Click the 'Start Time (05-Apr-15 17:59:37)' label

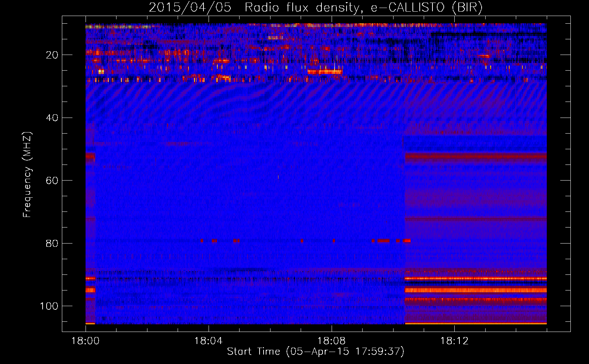316,352
